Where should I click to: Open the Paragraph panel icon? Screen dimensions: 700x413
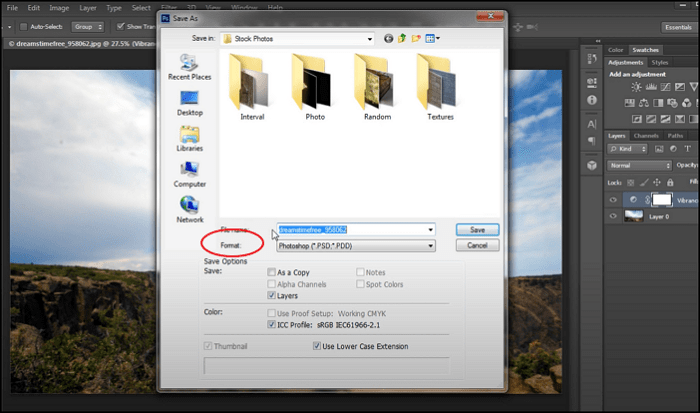592,141
